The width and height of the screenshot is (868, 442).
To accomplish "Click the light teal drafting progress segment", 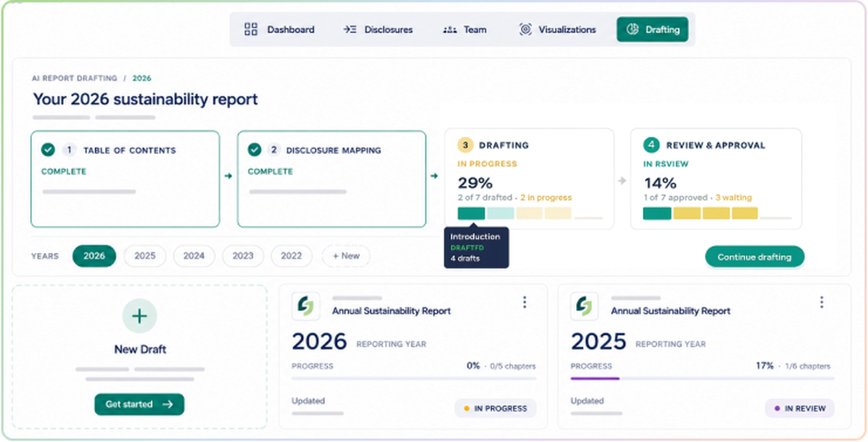I will 500,213.
